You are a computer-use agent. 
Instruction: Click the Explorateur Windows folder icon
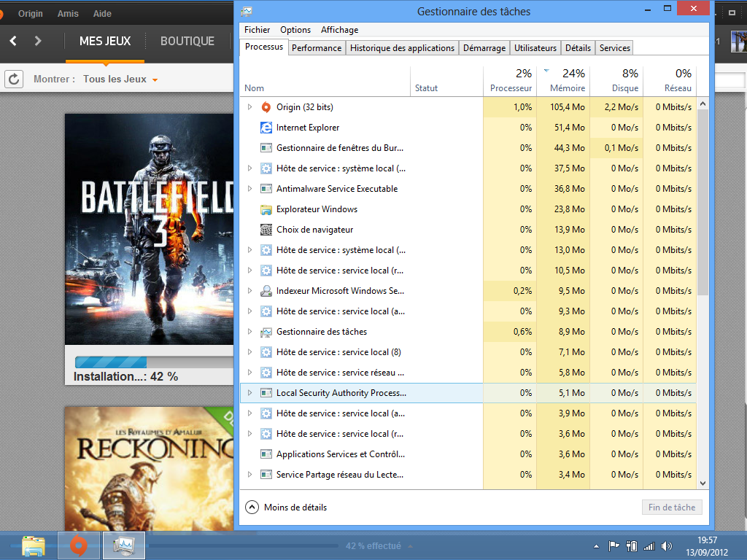pyautogui.click(x=266, y=209)
